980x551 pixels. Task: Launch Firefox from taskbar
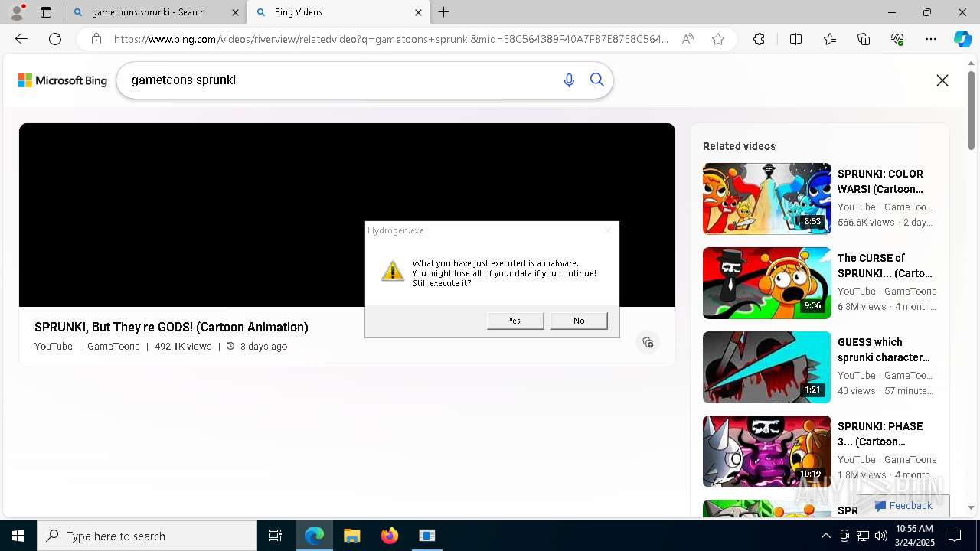click(390, 536)
